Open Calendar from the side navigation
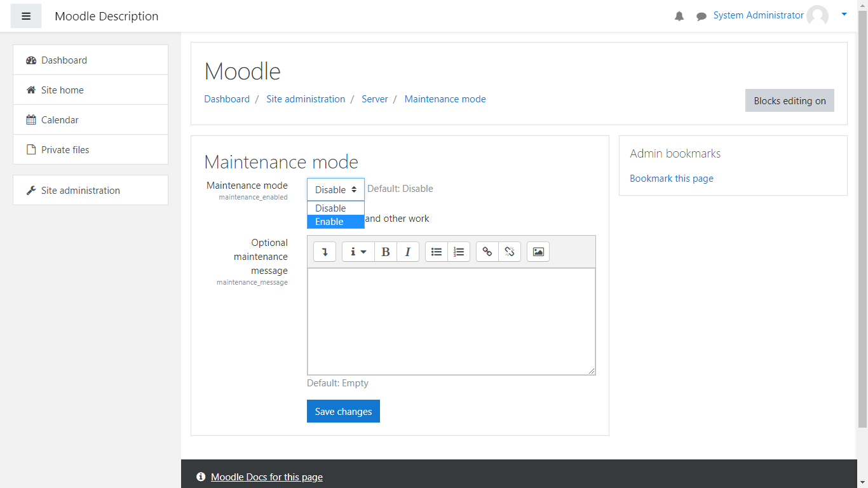 (60, 119)
